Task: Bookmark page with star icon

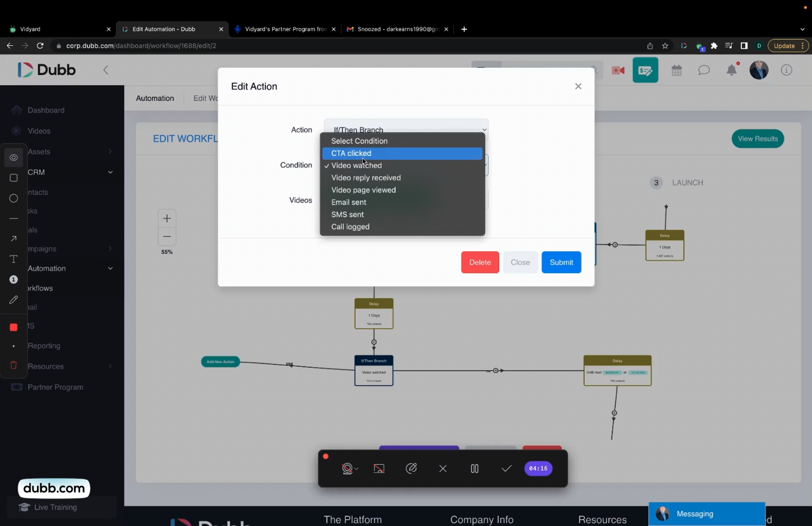Action: (x=665, y=46)
